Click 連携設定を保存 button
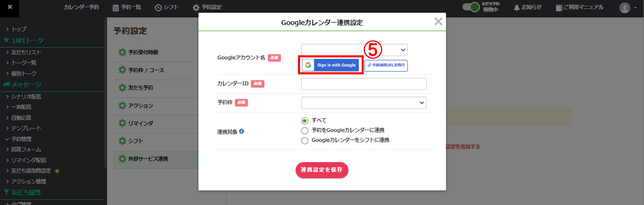The image size is (644, 205). [322, 170]
